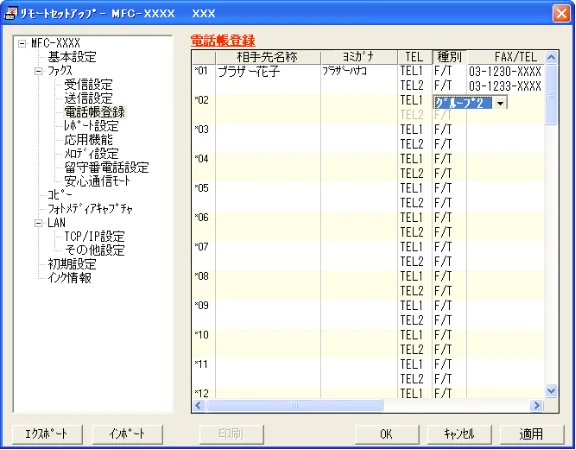Open メロディ設定 in the tree
The height and width of the screenshot is (450, 576).
[x=91, y=154]
